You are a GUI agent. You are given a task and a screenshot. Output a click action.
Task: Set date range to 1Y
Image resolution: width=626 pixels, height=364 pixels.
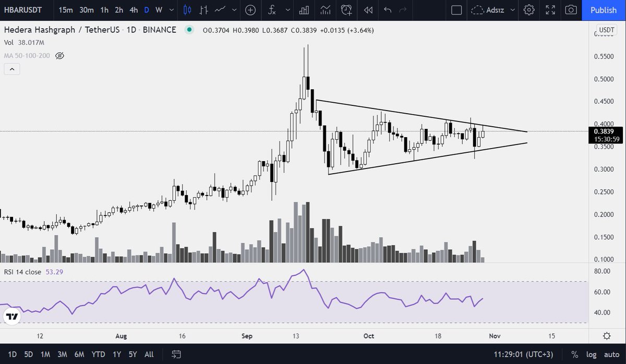click(116, 355)
